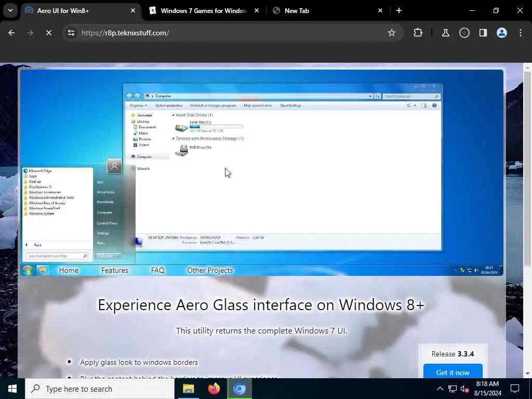Image resolution: width=532 pixels, height=399 pixels.
Task: Select 'Apply glass look to windows borders' text
Action: (x=139, y=362)
